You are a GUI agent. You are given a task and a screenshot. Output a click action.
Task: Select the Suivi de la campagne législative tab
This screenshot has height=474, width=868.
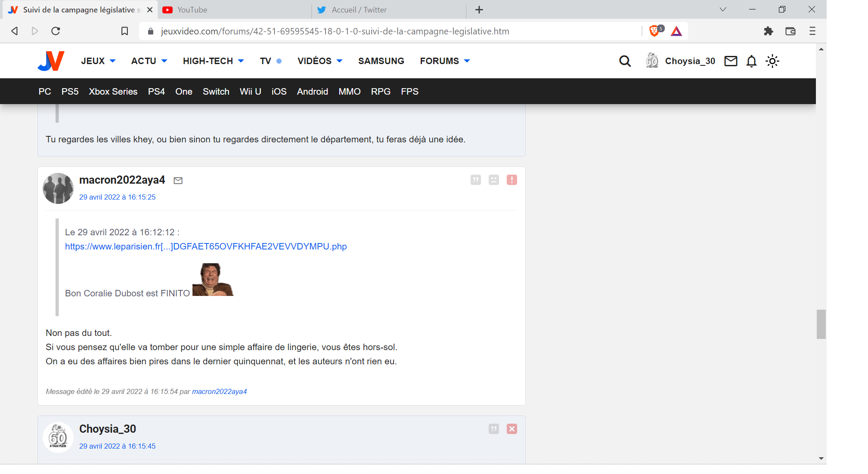coord(80,9)
